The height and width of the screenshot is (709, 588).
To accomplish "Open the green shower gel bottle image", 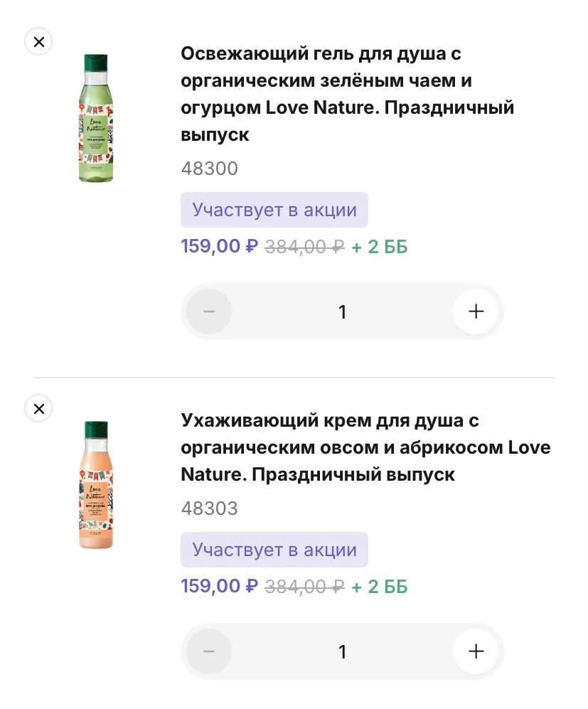I will (96, 119).
